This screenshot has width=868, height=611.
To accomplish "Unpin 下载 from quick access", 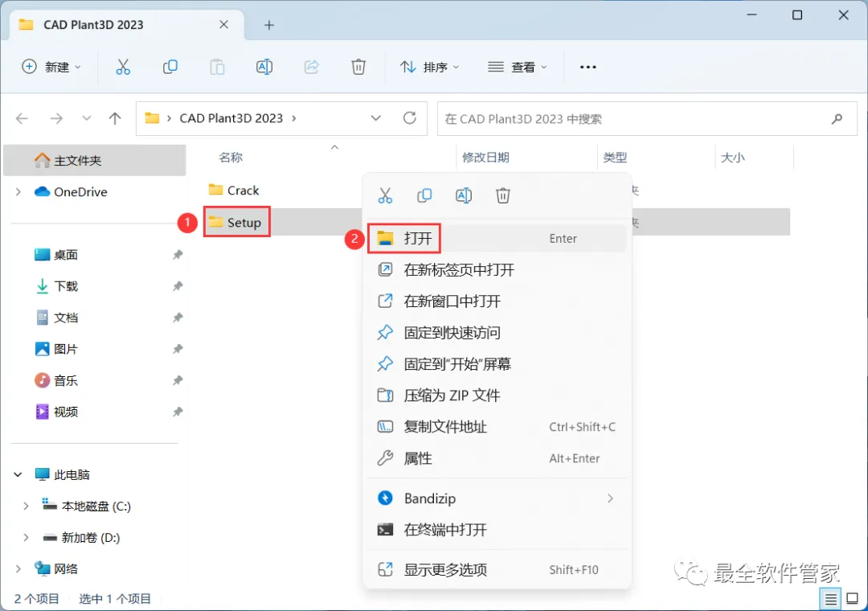I will click(177, 286).
